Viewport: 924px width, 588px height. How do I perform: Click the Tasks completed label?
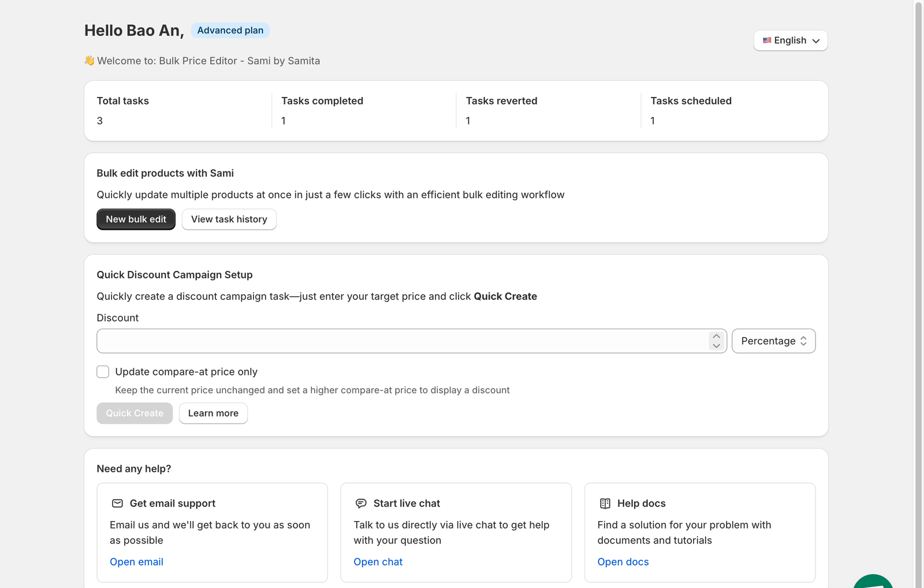pyautogui.click(x=322, y=101)
